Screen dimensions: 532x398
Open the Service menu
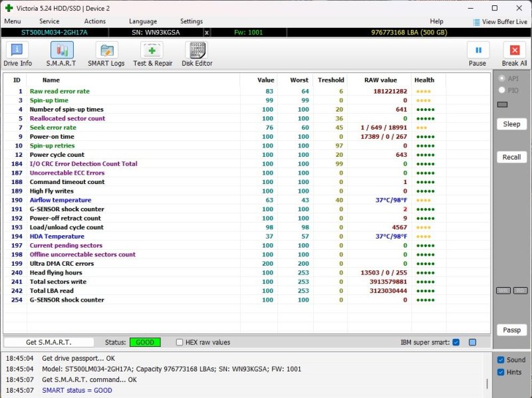pyautogui.click(x=49, y=21)
